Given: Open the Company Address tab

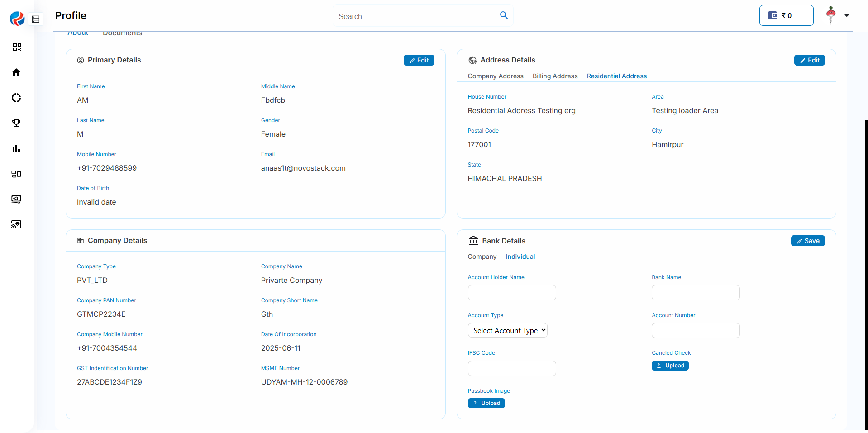Looking at the screenshot, I should tap(495, 76).
